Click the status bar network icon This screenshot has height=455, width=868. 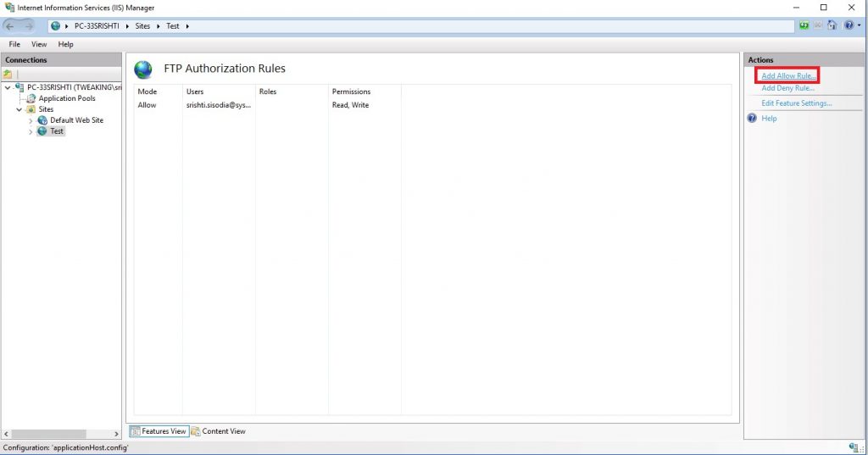pyautogui.click(x=853, y=447)
